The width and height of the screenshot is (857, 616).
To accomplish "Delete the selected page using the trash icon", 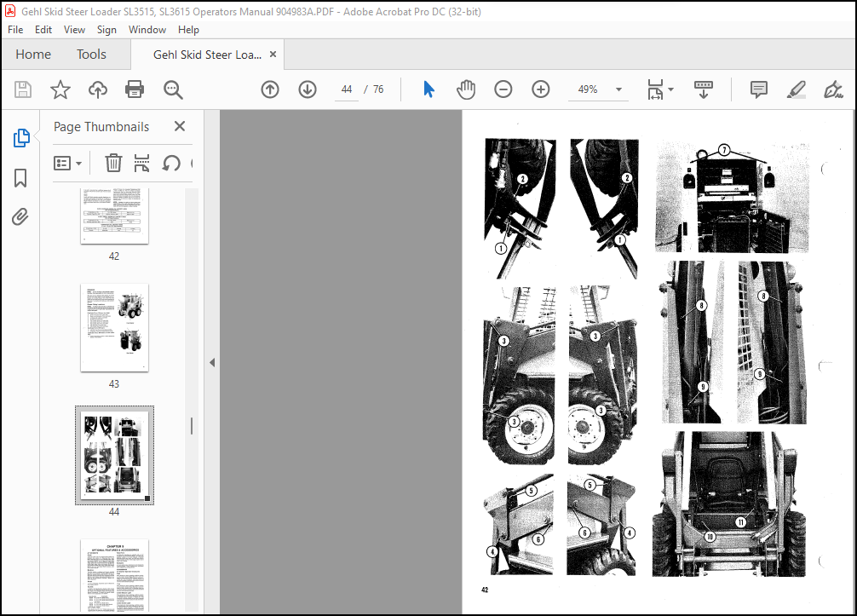I will point(113,163).
